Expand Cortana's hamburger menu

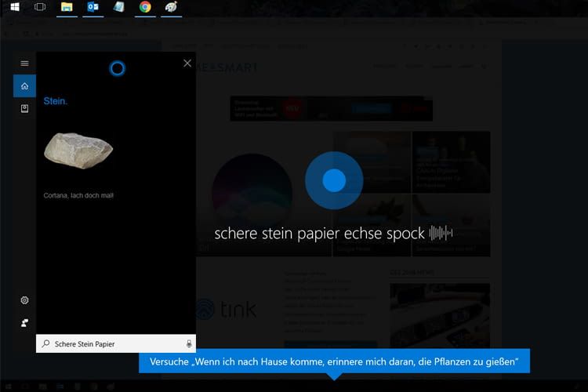(x=25, y=64)
